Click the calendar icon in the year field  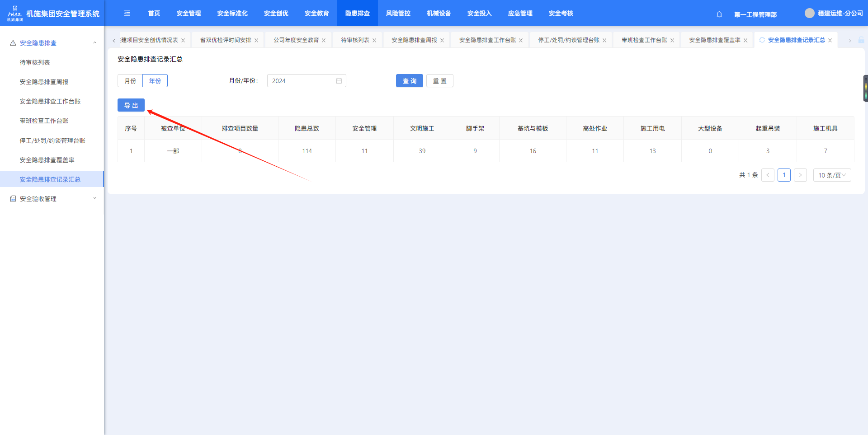click(x=339, y=81)
